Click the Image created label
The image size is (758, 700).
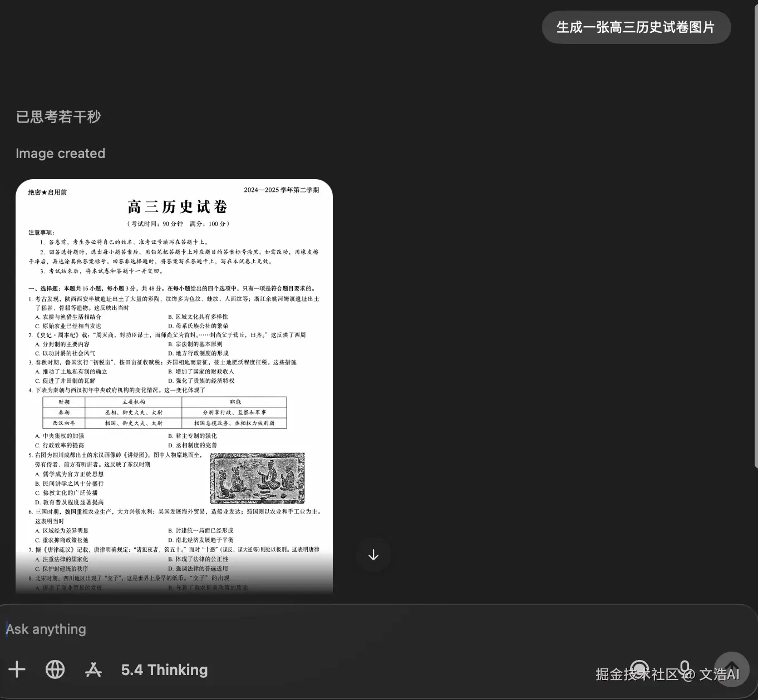click(x=60, y=153)
